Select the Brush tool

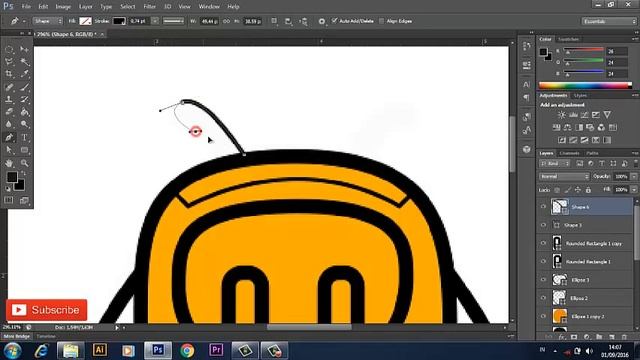24,87
